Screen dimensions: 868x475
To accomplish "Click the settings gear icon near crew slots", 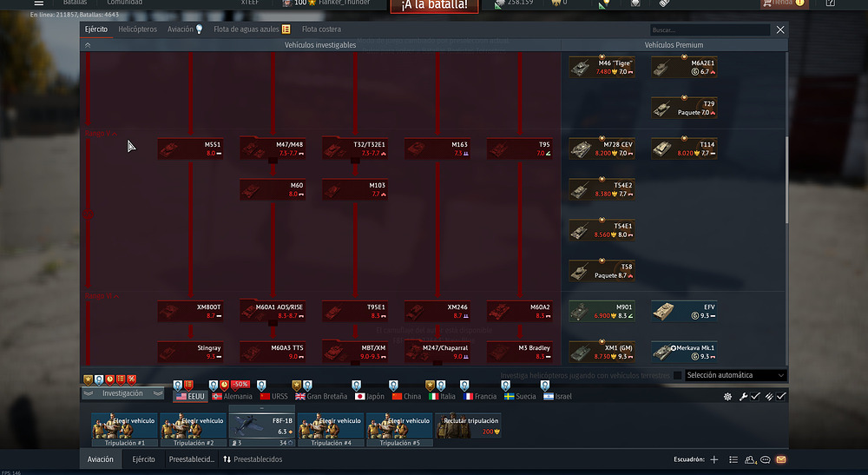I will (x=727, y=396).
